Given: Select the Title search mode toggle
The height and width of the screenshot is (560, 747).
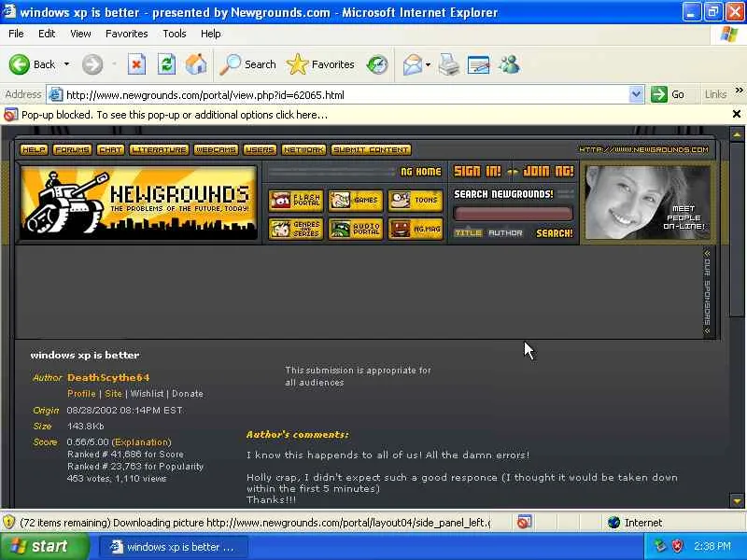Looking at the screenshot, I should (x=468, y=232).
